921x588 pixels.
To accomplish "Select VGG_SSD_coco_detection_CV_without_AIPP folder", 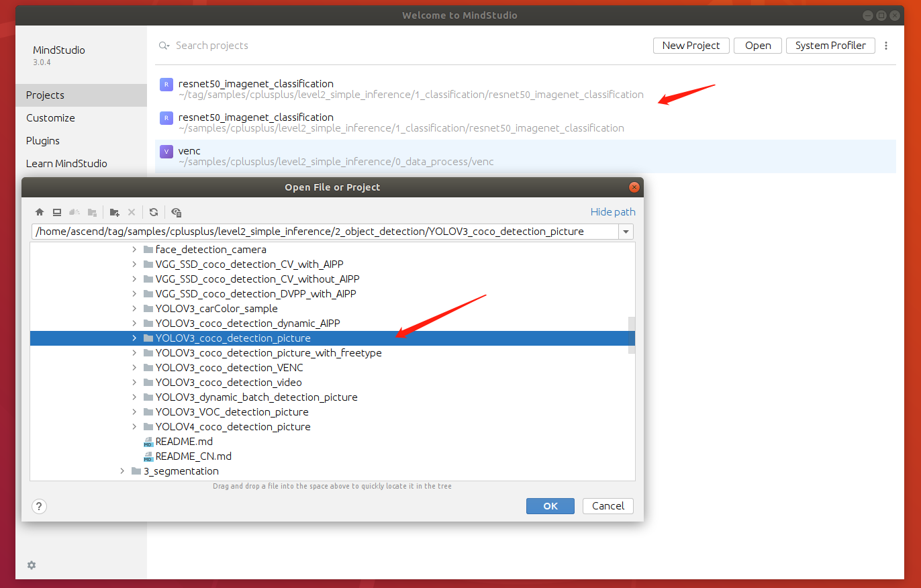I will [258, 279].
